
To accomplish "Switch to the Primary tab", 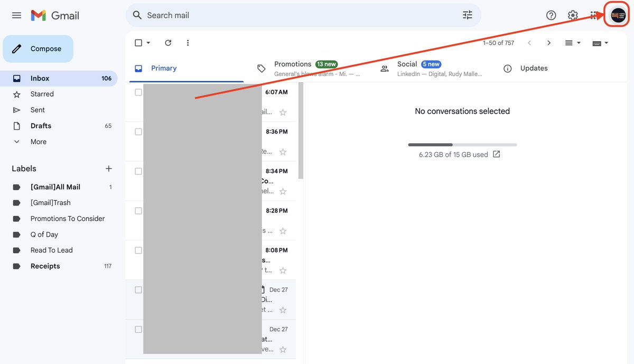I will (x=187, y=69).
